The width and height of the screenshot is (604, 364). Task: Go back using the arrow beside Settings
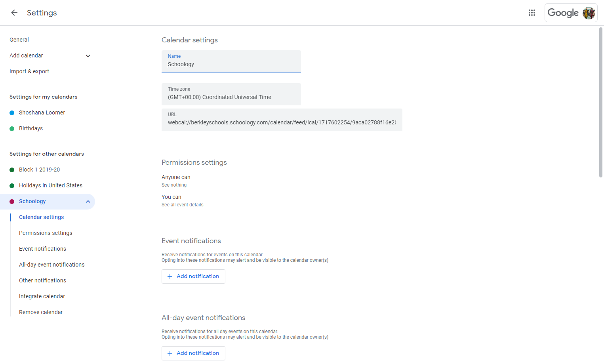[x=14, y=13]
